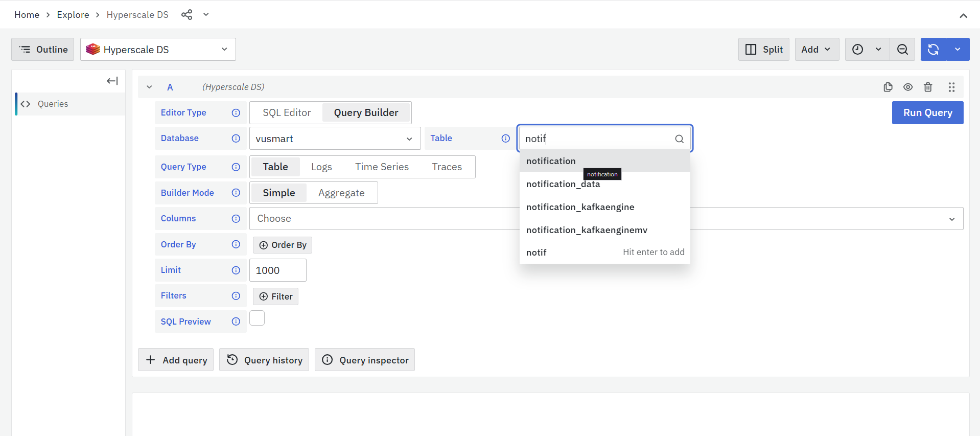Switch query type to Time Series
This screenshot has width=980, height=436.
pos(382,167)
